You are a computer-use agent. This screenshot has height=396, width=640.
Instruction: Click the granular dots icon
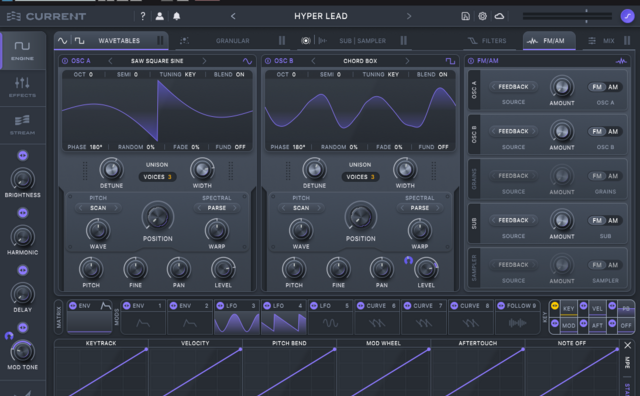click(x=184, y=40)
